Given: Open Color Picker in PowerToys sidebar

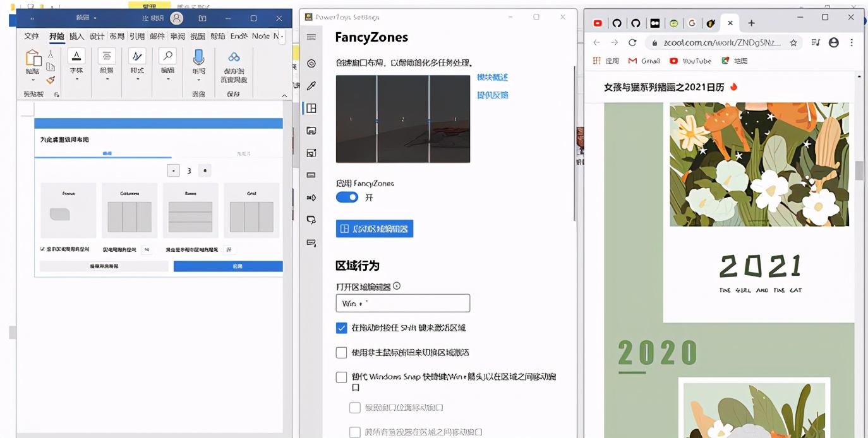Looking at the screenshot, I should [x=311, y=86].
